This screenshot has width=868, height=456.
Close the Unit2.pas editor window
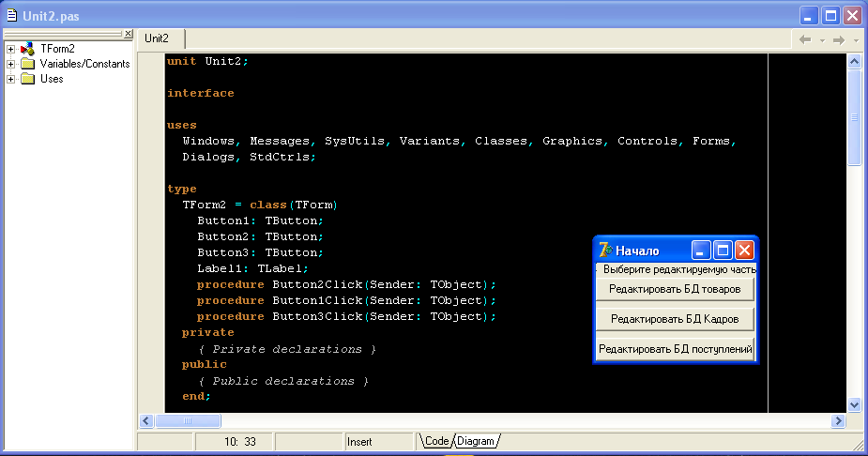(x=852, y=16)
